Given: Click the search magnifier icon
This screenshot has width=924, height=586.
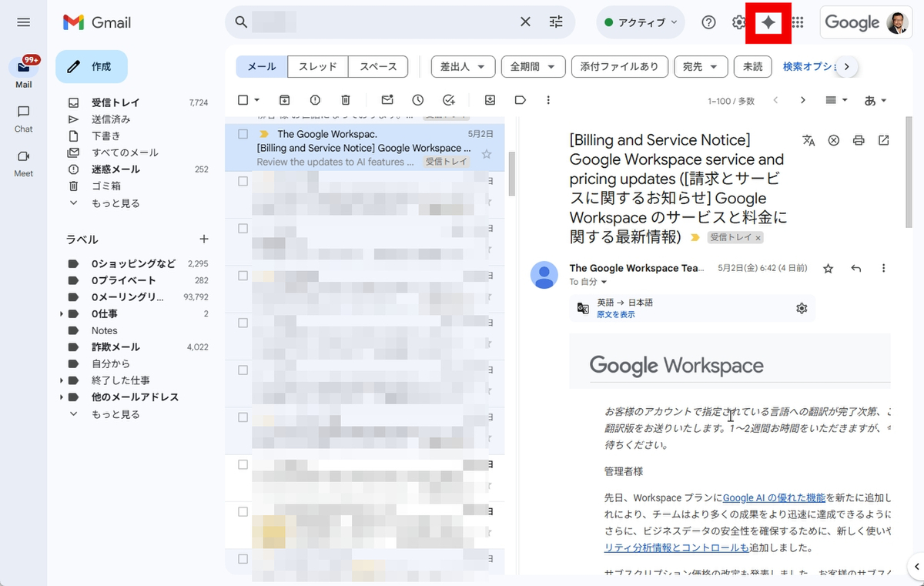Looking at the screenshot, I should (241, 22).
